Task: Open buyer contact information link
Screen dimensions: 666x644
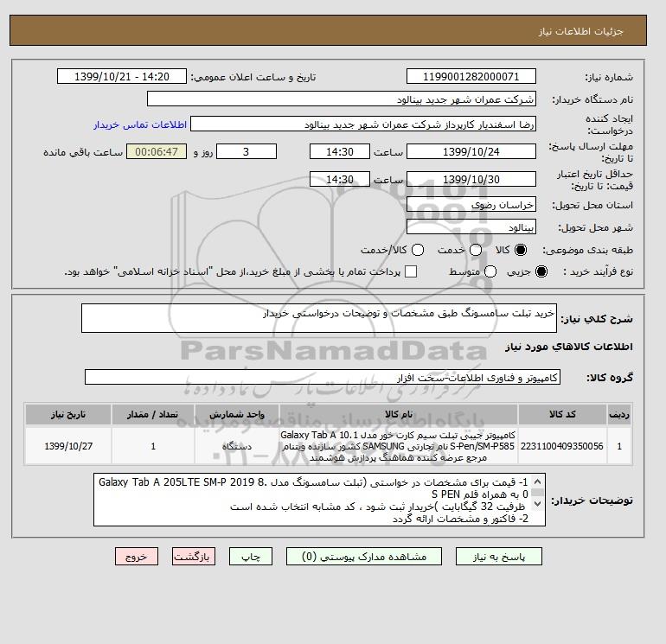Action: tap(140, 124)
